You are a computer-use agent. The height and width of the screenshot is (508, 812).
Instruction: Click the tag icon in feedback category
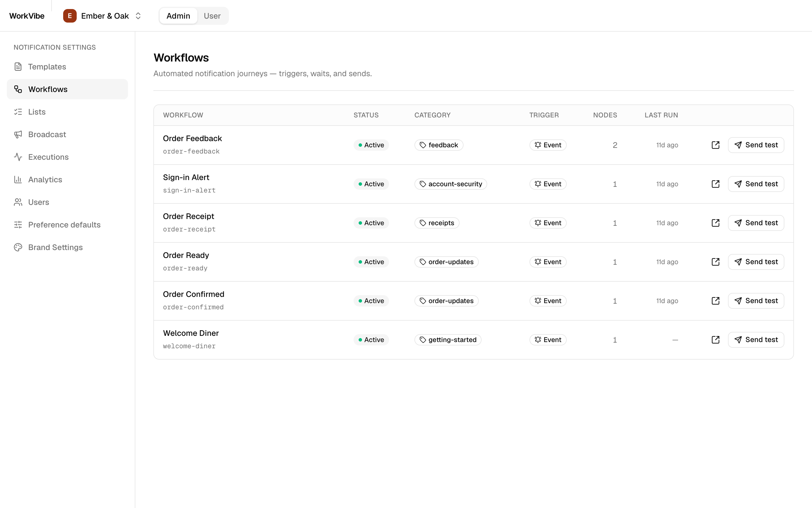(423, 145)
